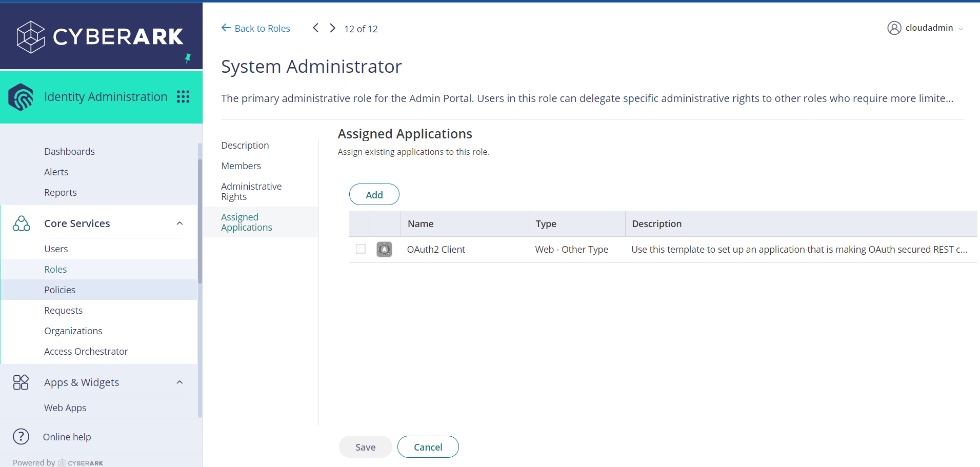Collapse the Core Services section
This screenshot has height=467, width=980.
[179, 223]
